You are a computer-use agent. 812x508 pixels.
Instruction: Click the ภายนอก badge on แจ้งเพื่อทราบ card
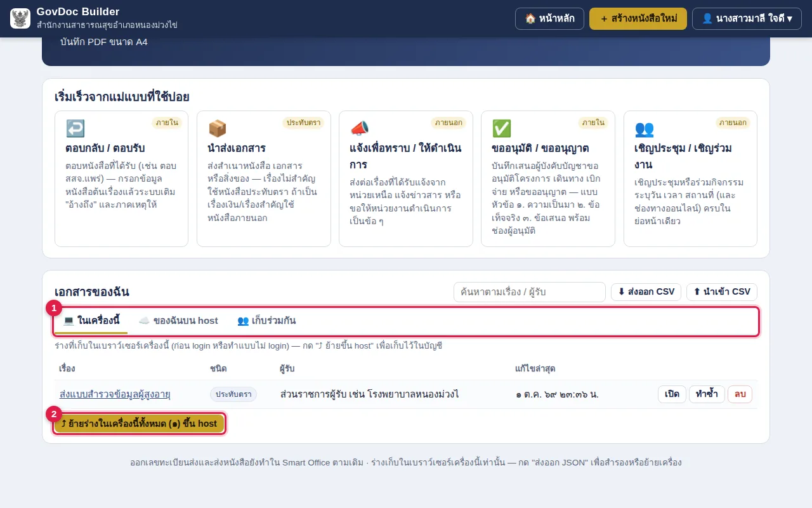point(448,123)
